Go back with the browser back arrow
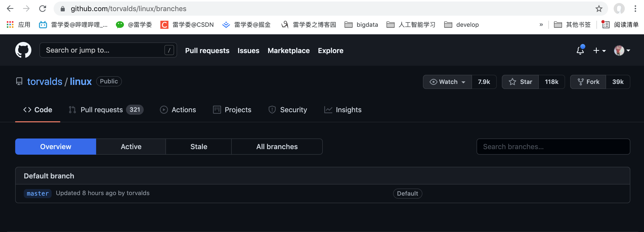The width and height of the screenshot is (644, 232). [10, 9]
